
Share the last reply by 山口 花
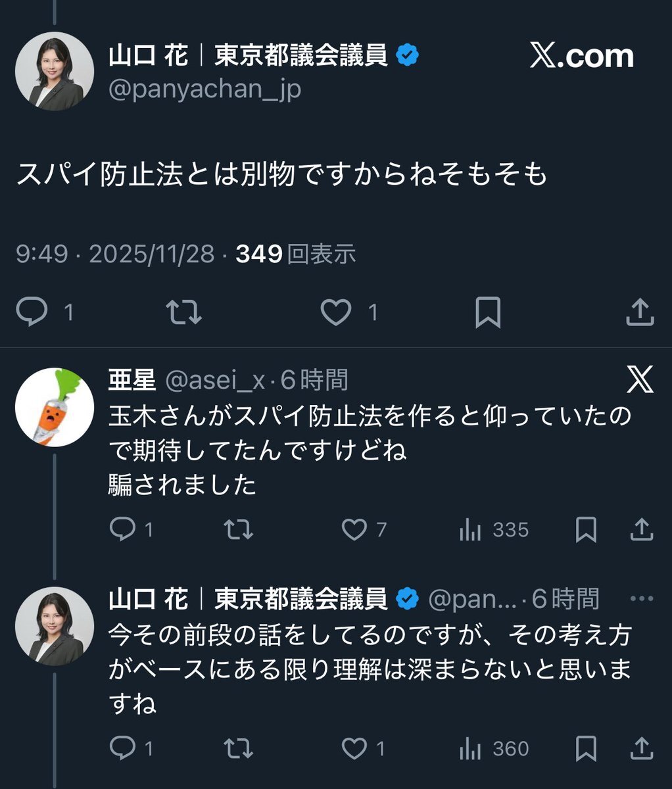click(641, 748)
